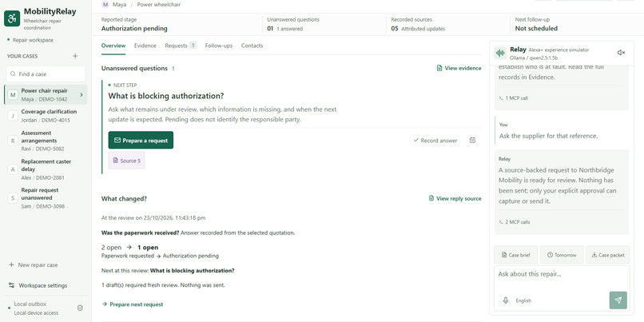Viewport: 644px width, 322px height.
Task: Click the View evidence link
Action: click(459, 68)
